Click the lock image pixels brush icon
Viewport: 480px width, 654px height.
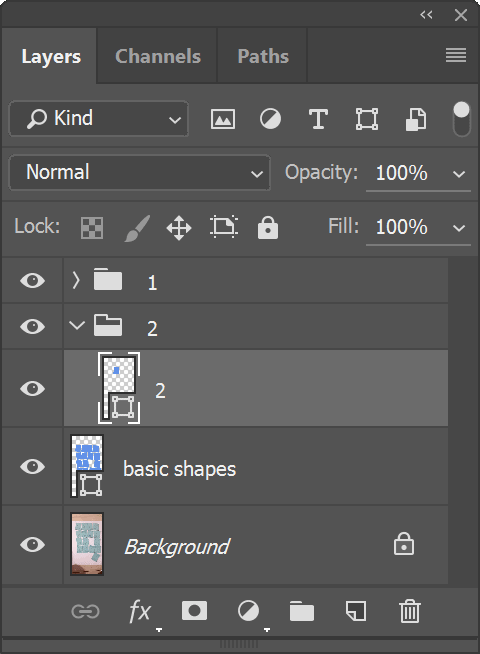pyautogui.click(x=137, y=228)
